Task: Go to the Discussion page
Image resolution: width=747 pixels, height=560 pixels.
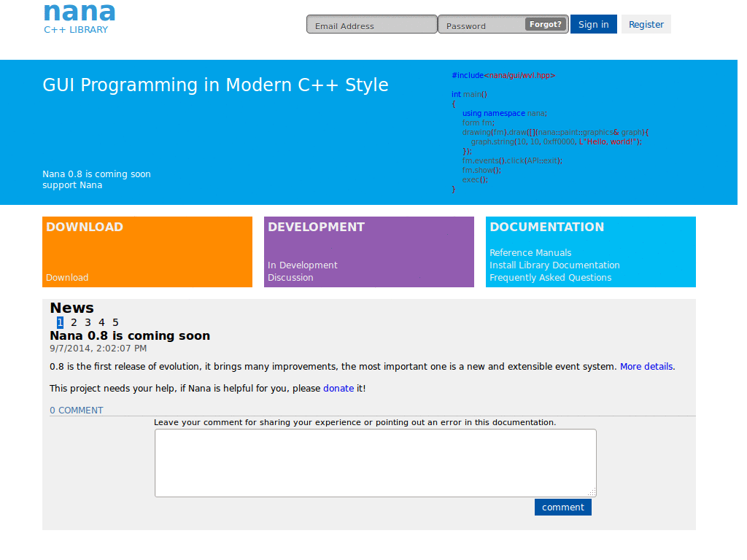Action: [x=290, y=278]
